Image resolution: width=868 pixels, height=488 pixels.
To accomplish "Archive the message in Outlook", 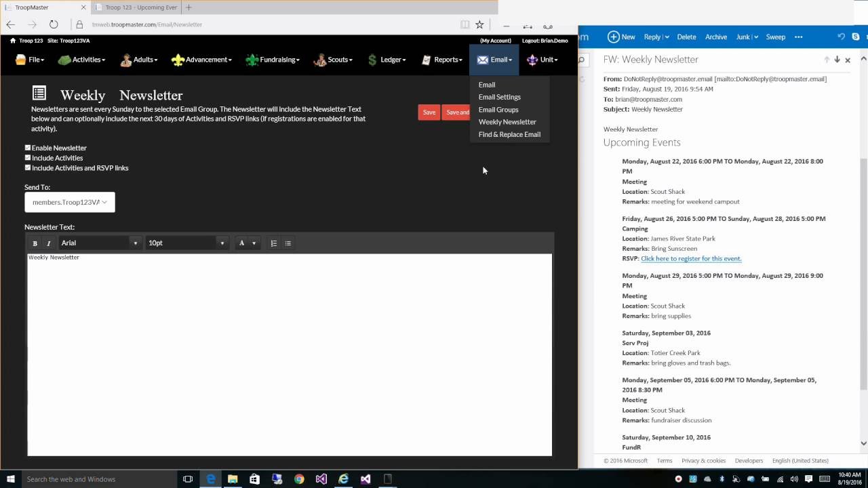I will [716, 37].
